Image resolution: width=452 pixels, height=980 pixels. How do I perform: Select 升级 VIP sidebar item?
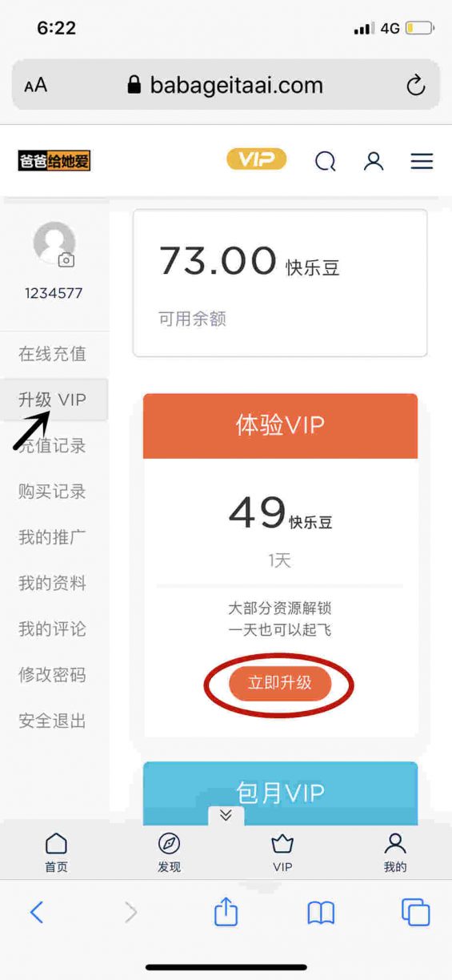pyautogui.click(x=53, y=400)
